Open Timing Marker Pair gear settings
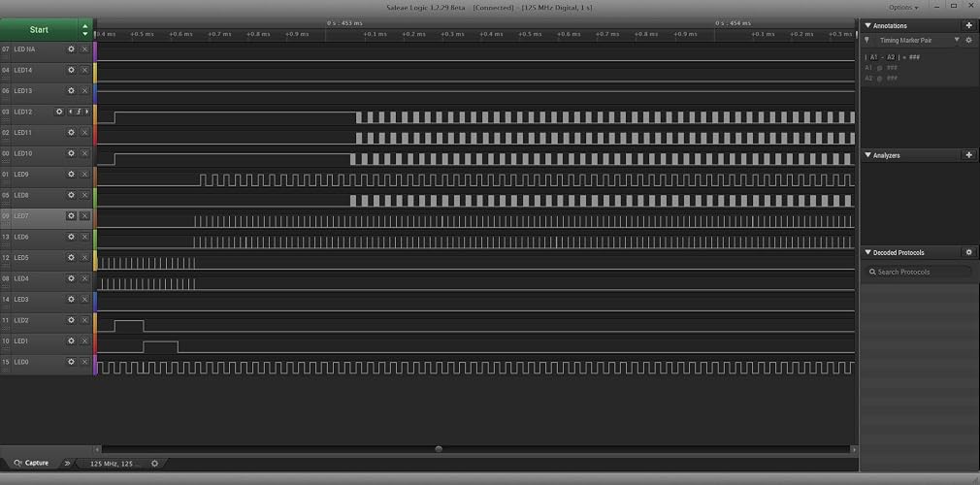 tap(968, 40)
